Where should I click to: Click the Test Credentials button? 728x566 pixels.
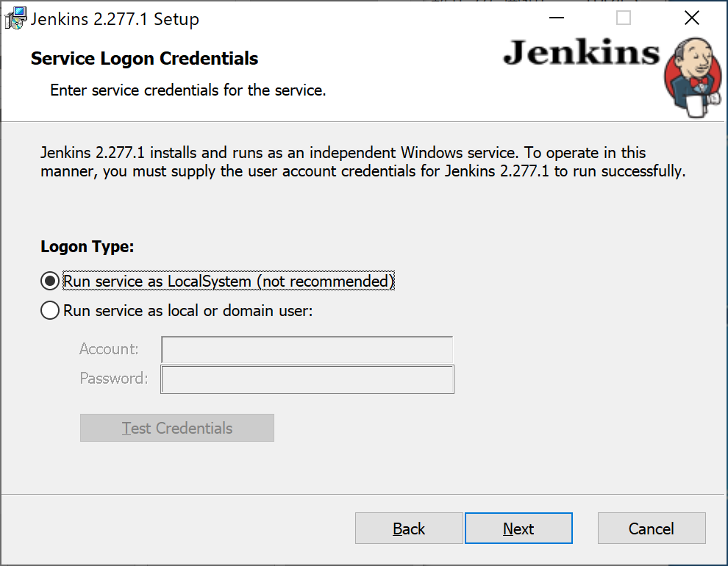tap(177, 428)
